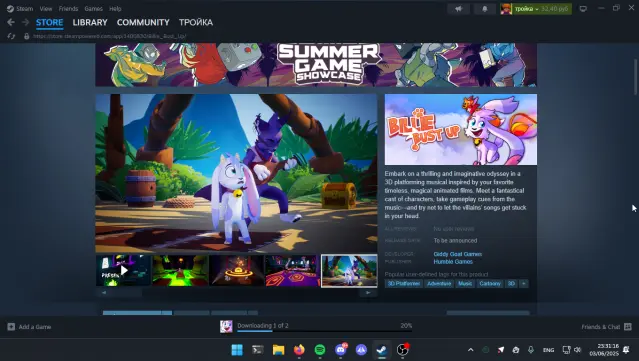The width and height of the screenshot is (639, 361).
Task: Click the To be announced release date
Action: click(455, 240)
